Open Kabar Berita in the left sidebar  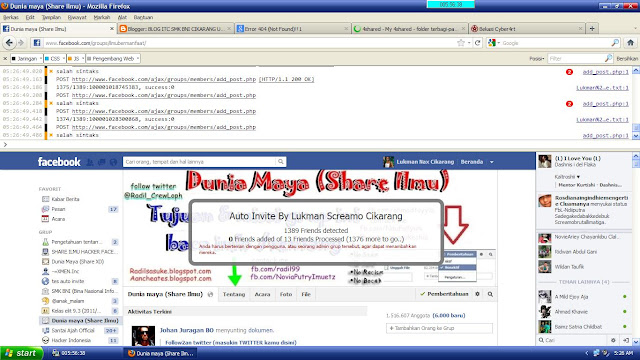tap(65, 199)
